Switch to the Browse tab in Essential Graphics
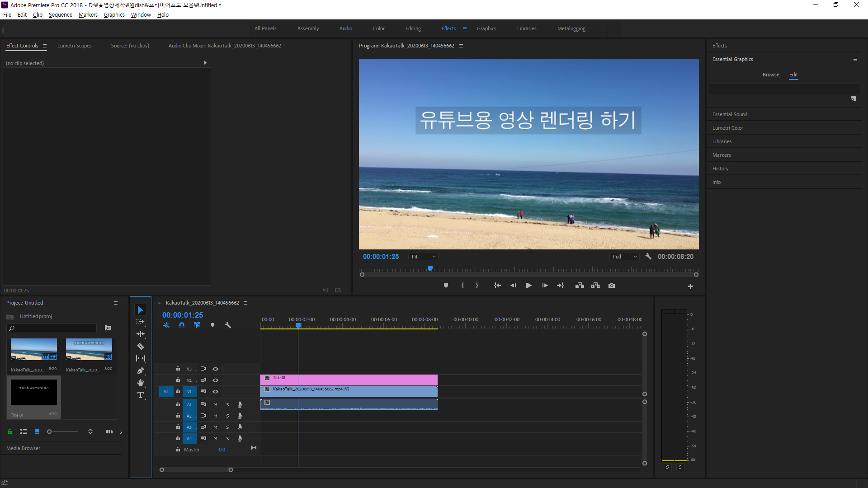The height and width of the screenshot is (488, 868). click(x=770, y=75)
